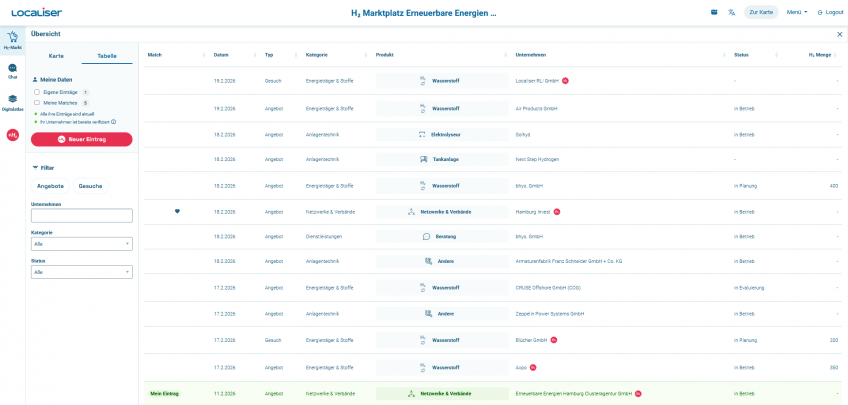Click in the Unternehmen text field
Image resolution: width=848 pixels, height=405 pixels.
coord(82,215)
